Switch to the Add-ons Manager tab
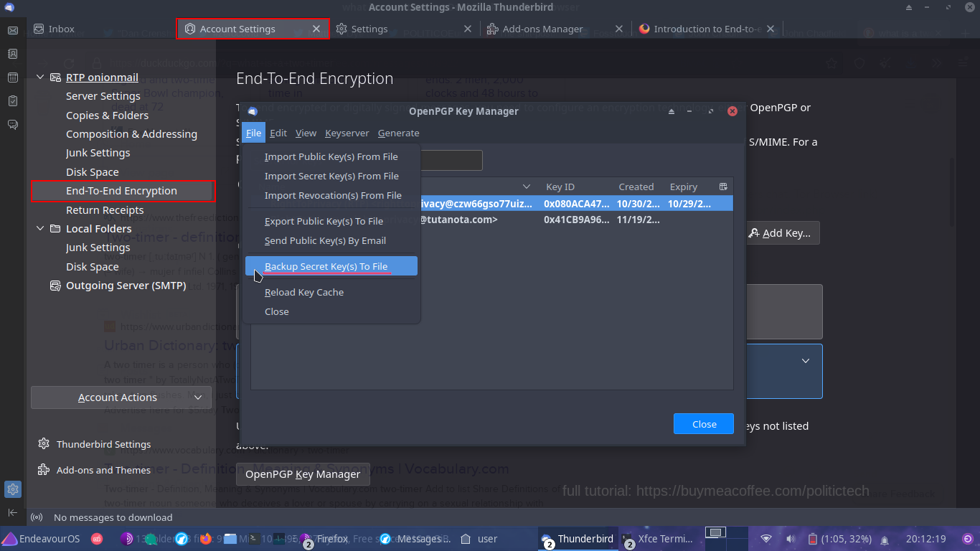The image size is (980, 551). tap(543, 29)
